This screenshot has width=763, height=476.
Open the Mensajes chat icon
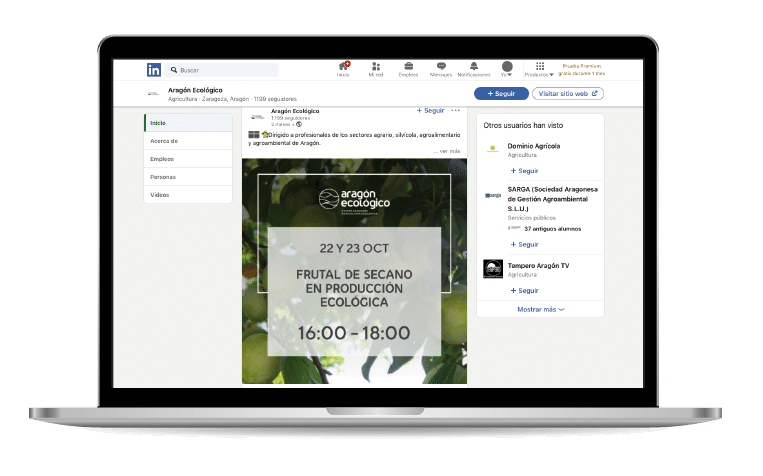click(440, 68)
